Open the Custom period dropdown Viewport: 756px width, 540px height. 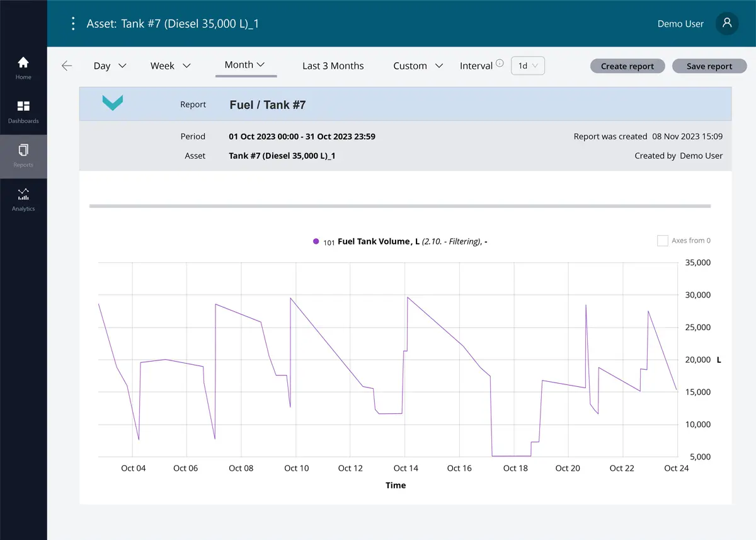tap(418, 66)
